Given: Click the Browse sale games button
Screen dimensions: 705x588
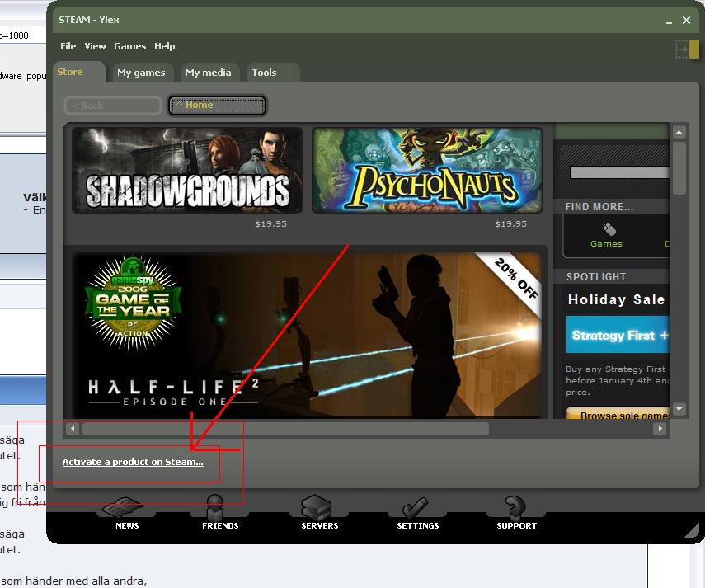Looking at the screenshot, I should coord(618,413).
